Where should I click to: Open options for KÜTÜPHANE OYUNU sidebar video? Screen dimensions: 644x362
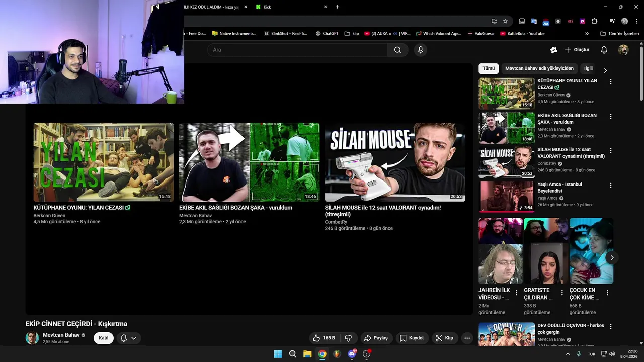(x=611, y=81)
